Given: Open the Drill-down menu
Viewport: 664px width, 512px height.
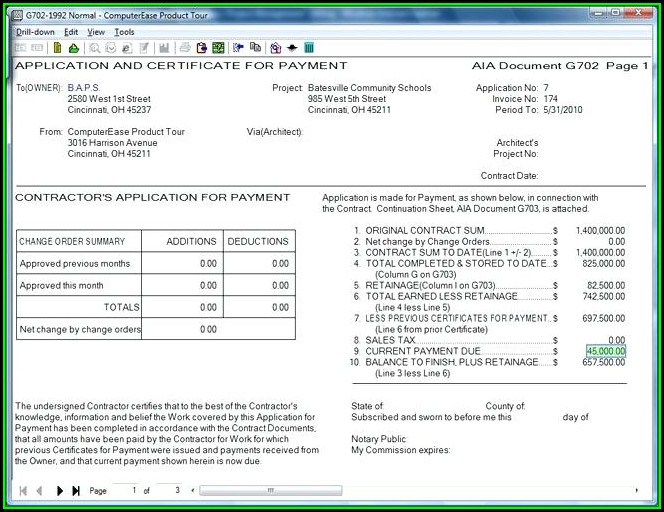Looking at the screenshot, I should 36,32.
